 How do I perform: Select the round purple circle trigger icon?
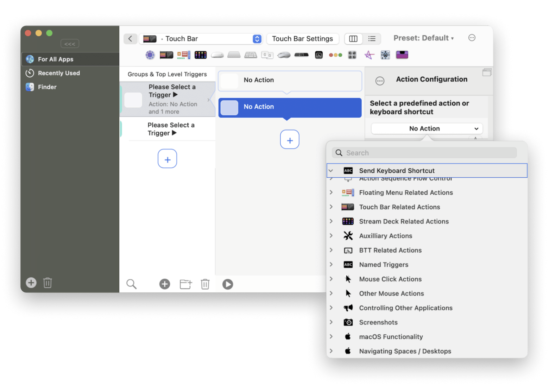[150, 55]
